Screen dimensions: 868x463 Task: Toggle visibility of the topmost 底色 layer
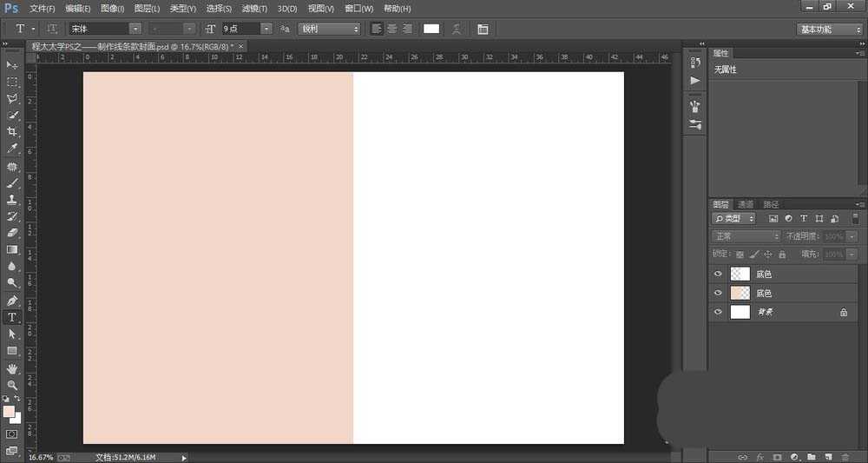tap(718, 274)
